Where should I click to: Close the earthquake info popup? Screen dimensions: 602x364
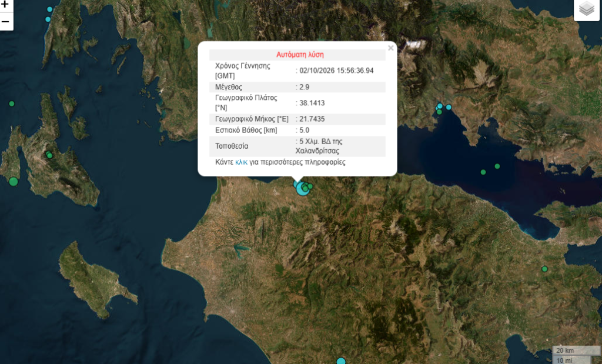(390, 48)
